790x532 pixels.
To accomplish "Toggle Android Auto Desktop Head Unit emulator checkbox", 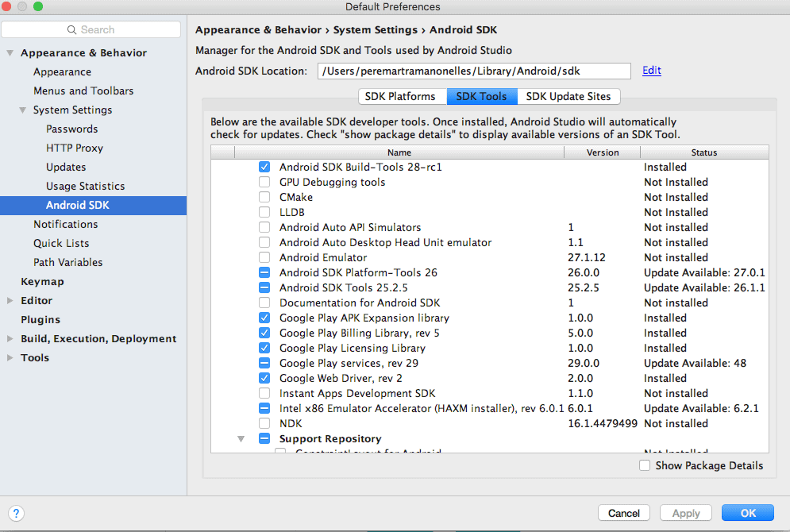I will (x=264, y=242).
